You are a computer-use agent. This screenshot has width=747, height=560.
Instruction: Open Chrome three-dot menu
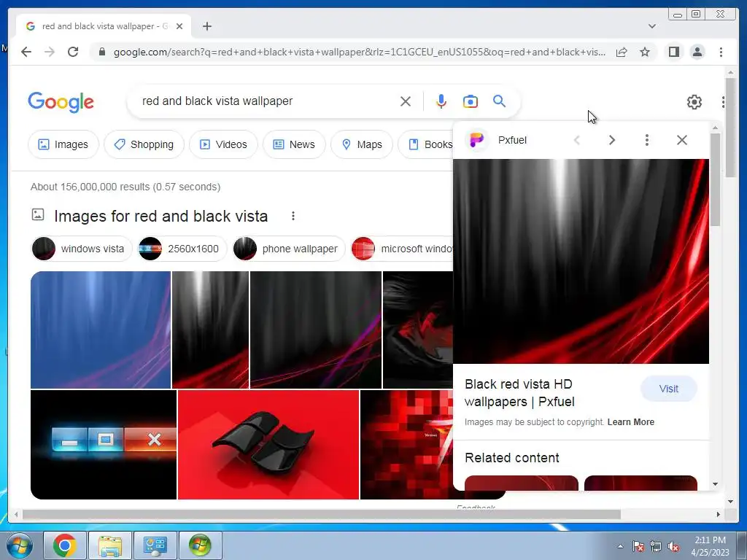(x=721, y=52)
